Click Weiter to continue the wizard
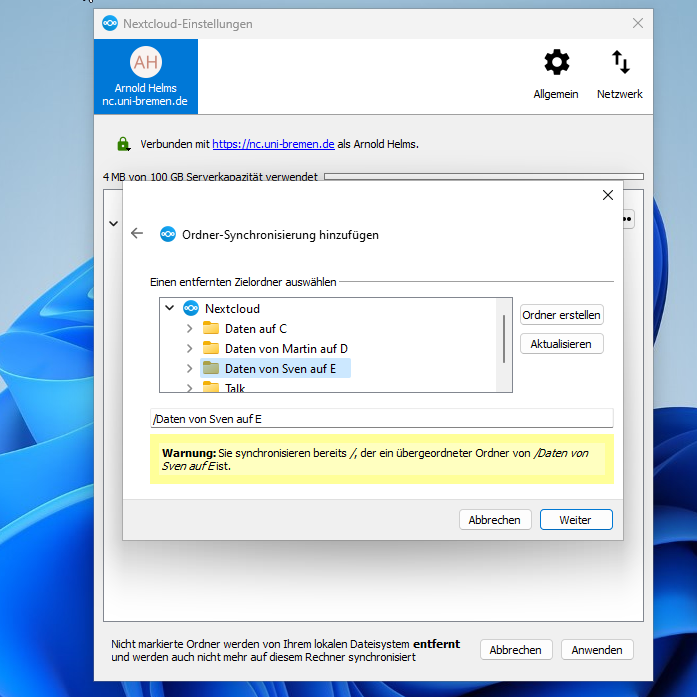Viewport: 697px width, 697px height. click(576, 520)
